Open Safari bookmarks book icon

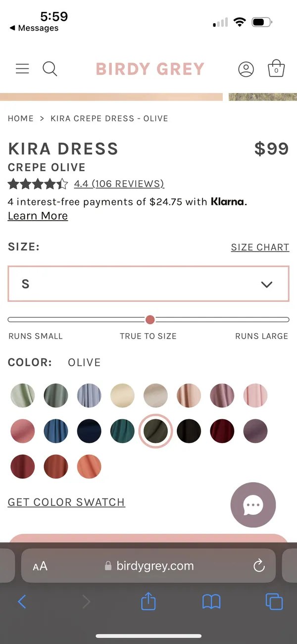pyautogui.click(x=211, y=602)
